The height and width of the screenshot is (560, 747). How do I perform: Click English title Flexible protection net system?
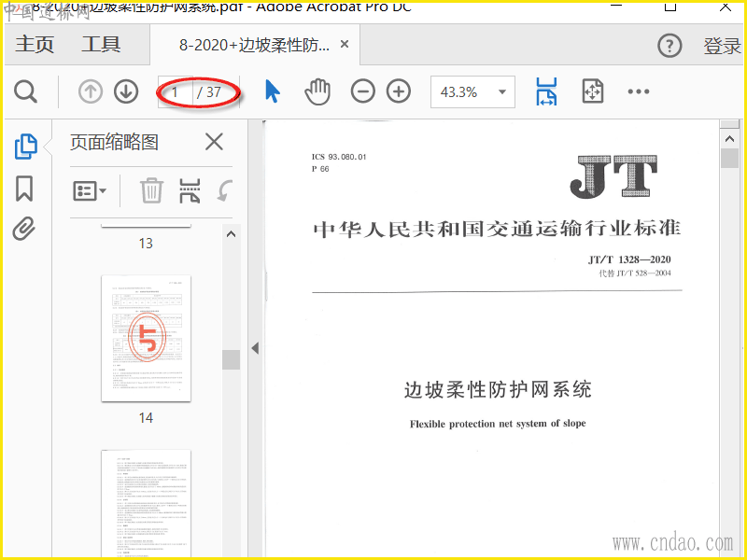click(x=498, y=424)
